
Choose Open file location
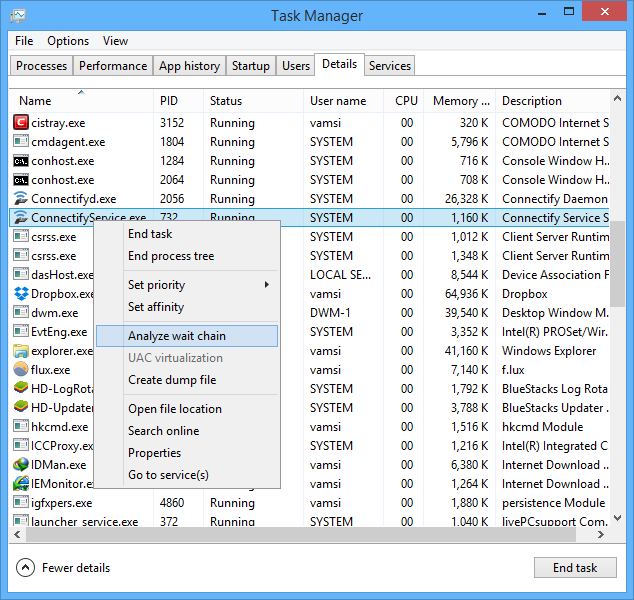click(x=187, y=408)
